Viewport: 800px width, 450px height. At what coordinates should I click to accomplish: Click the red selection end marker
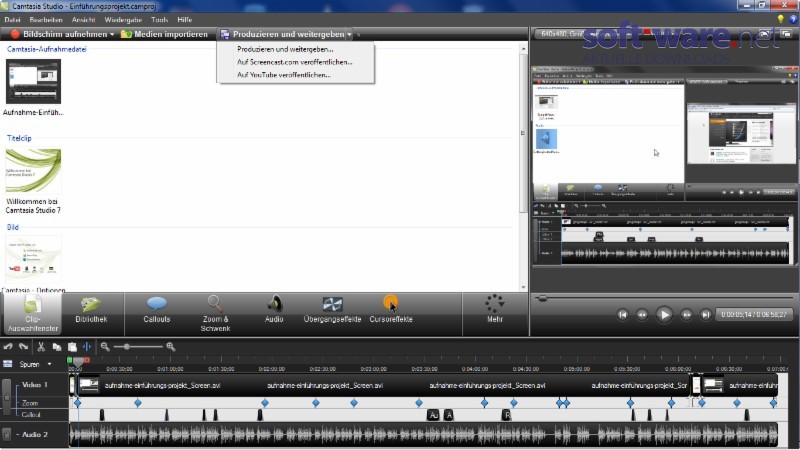tap(87, 360)
